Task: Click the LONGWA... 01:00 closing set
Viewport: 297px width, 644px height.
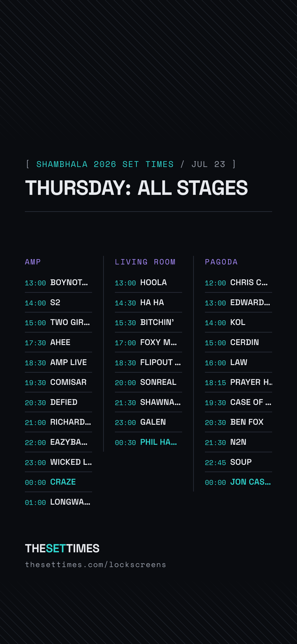Action: [58, 502]
